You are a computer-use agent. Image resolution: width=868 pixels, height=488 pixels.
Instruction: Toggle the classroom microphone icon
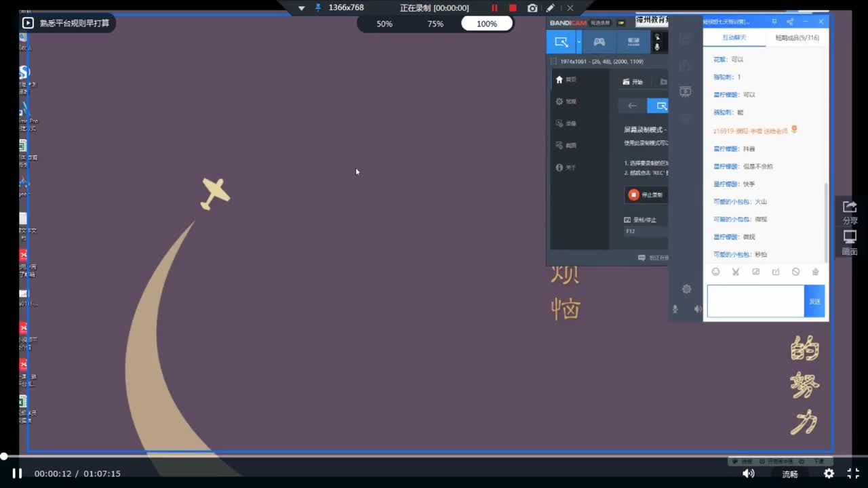(675, 309)
